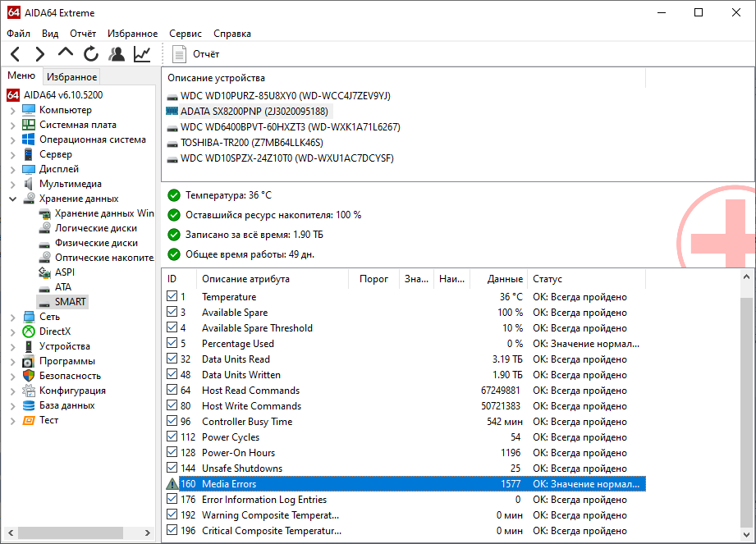Image resolution: width=756 pixels, height=544 pixels.
Task: Select the Дисплей monitor icon
Action: (x=29, y=169)
